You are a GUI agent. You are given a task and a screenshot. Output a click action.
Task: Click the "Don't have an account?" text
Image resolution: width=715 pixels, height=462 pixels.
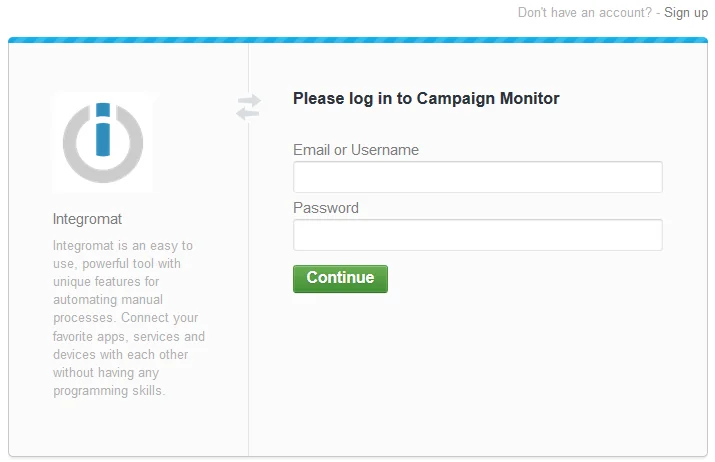point(585,13)
